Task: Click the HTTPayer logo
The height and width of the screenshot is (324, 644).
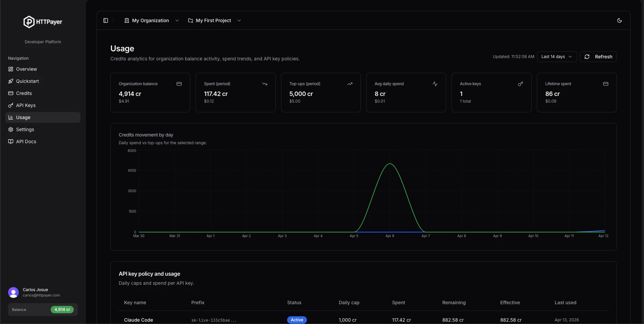Action: point(43,22)
